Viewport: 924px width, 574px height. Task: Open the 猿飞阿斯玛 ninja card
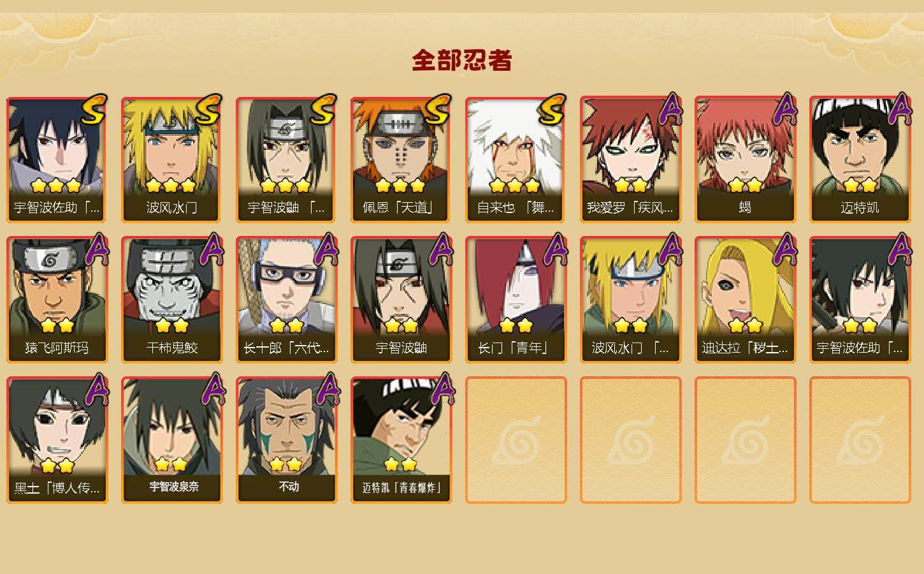[57, 300]
